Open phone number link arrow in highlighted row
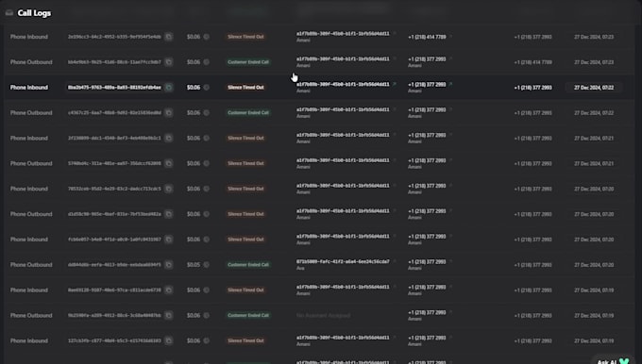This screenshot has width=642, height=364. coord(450,84)
